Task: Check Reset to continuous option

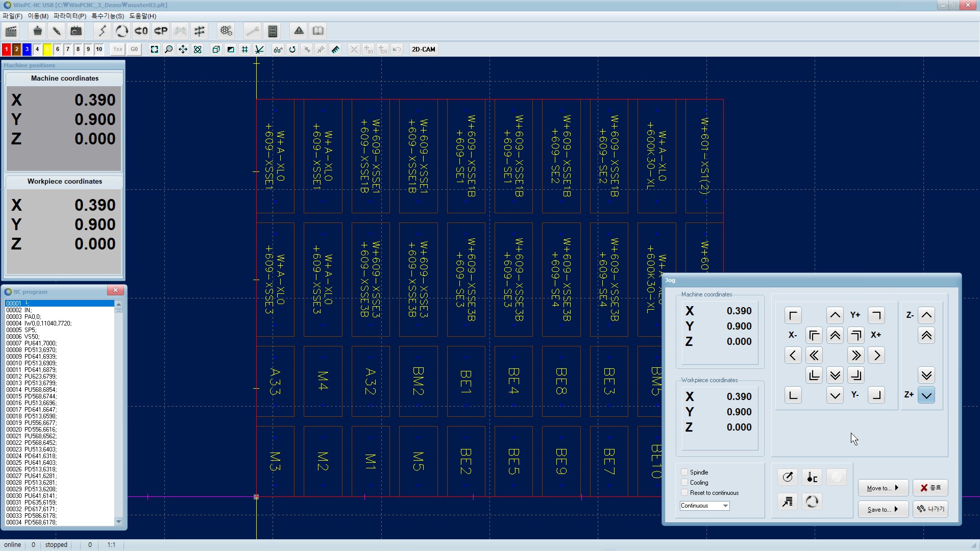Action: coord(684,493)
